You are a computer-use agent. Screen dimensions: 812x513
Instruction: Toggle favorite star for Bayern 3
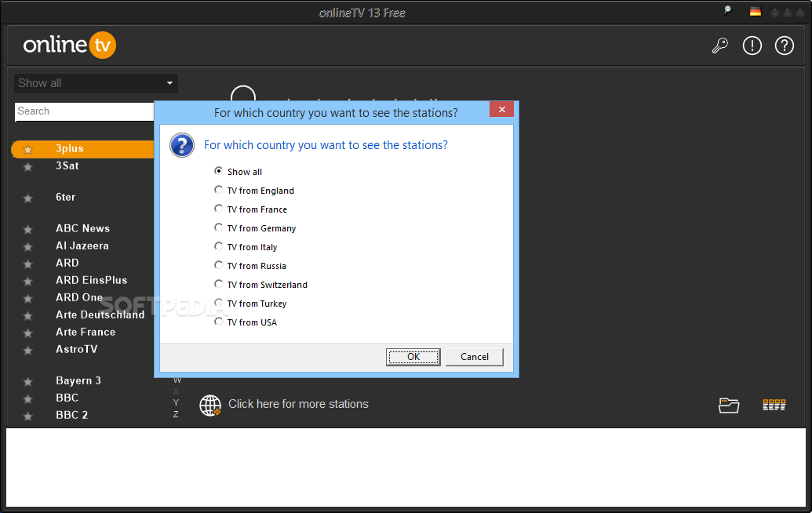pos(28,382)
